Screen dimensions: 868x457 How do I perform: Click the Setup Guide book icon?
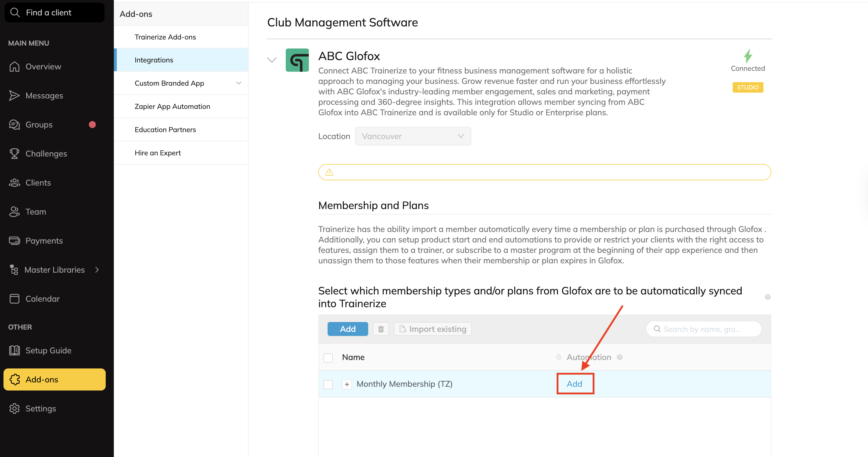pos(15,350)
